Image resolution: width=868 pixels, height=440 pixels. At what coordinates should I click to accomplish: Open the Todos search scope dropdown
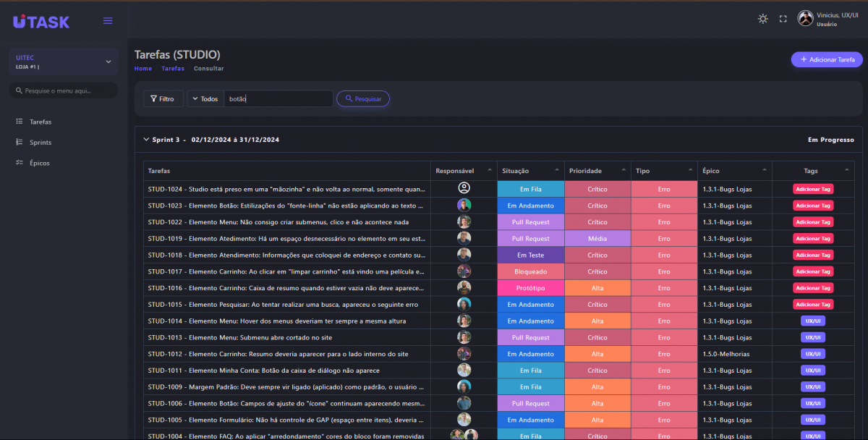click(x=205, y=99)
